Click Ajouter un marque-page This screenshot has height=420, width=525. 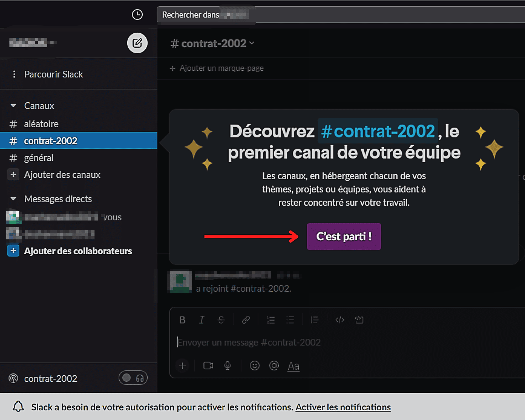pos(217,68)
